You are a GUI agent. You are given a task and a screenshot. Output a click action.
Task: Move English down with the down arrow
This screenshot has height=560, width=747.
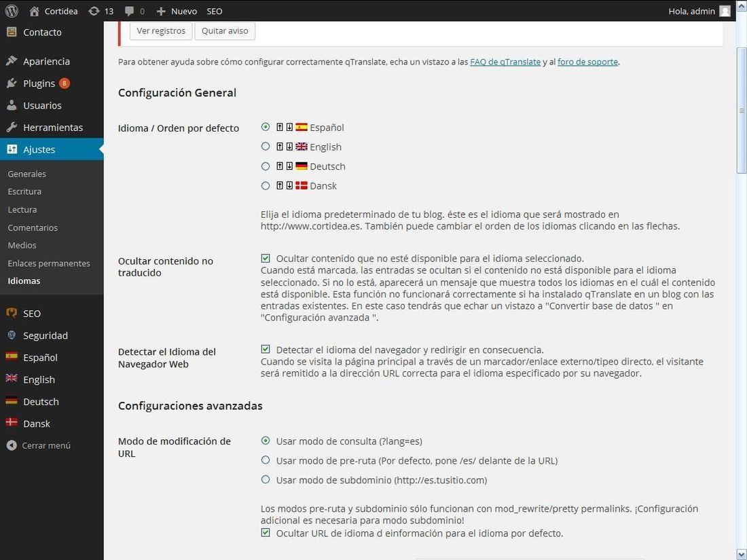click(x=289, y=147)
